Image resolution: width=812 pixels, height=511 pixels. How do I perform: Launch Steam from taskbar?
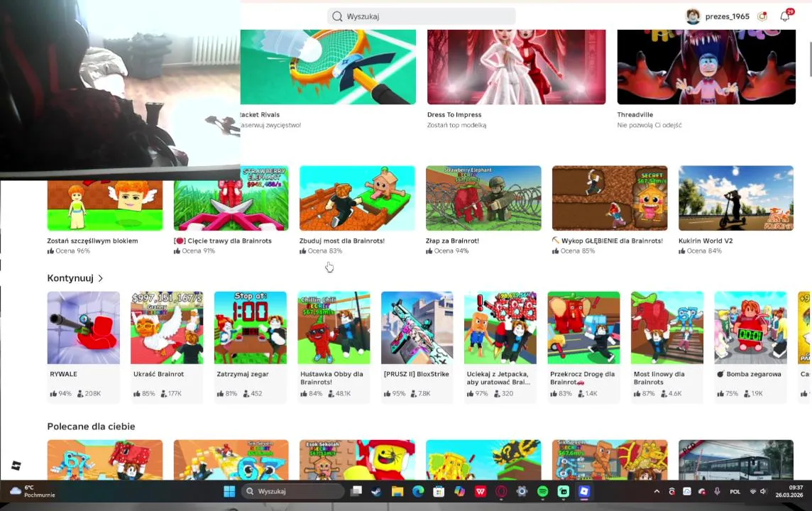[x=376, y=491]
